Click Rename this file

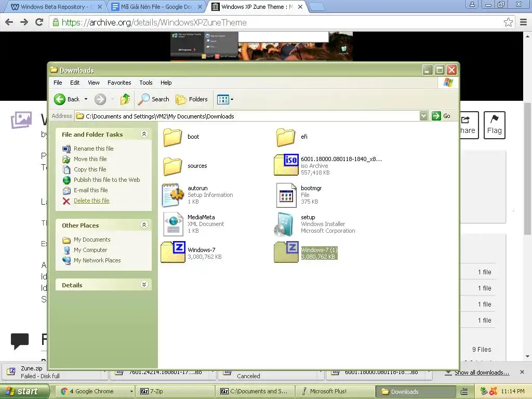click(x=94, y=149)
